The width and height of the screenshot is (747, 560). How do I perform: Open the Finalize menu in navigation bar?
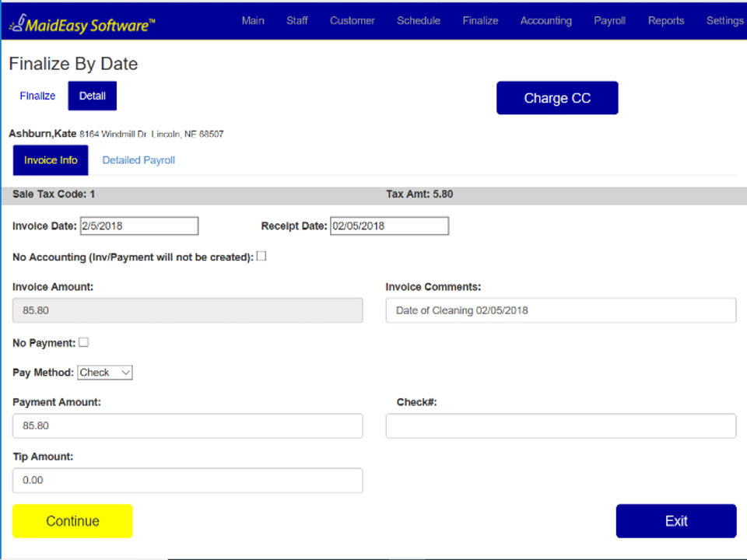tap(480, 20)
